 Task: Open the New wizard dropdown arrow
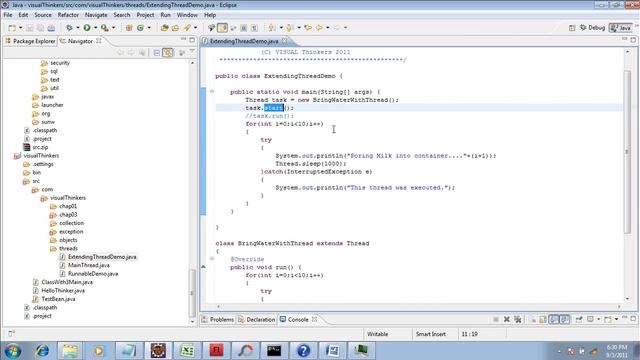click(20, 28)
